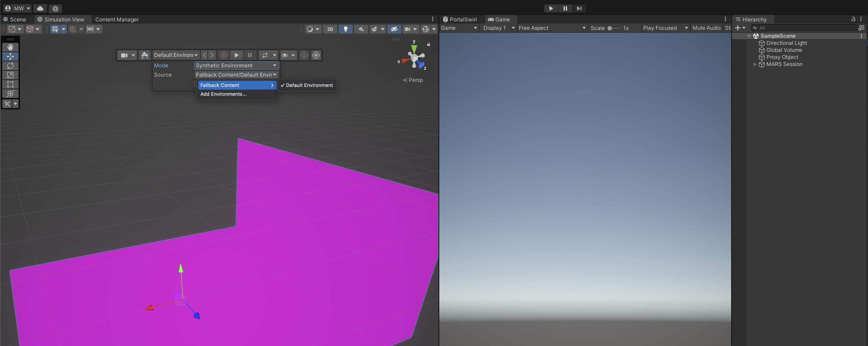Toggle scene visibility (crossed eye icon)
This screenshot has height=346, width=868.
[x=394, y=29]
